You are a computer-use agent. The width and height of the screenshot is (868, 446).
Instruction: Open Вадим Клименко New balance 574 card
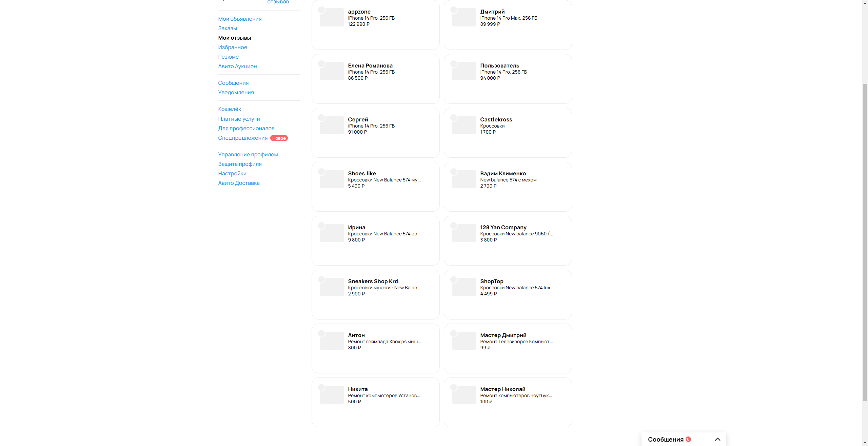pos(508,187)
